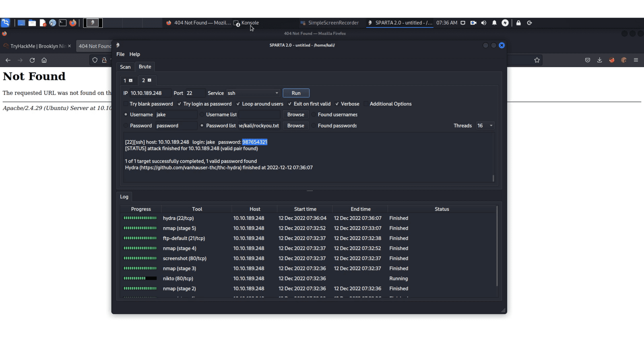Viewport: 644px width, 362px height.
Task: Reload the page in Firefox
Action: tap(32, 60)
